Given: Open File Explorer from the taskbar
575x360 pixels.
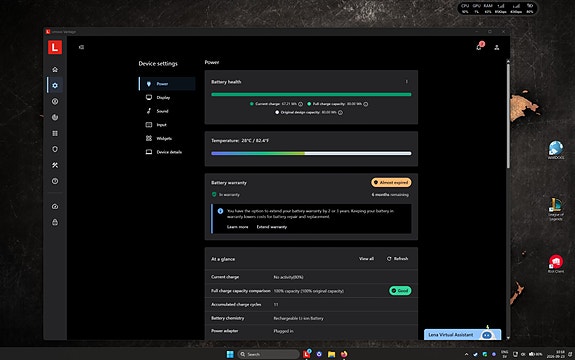Looking at the screenshot, I should point(332,354).
